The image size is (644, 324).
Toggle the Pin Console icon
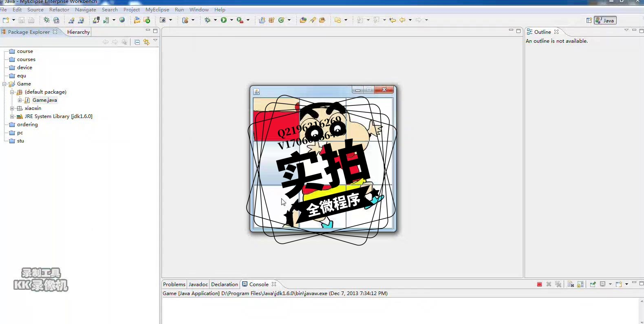point(593,284)
